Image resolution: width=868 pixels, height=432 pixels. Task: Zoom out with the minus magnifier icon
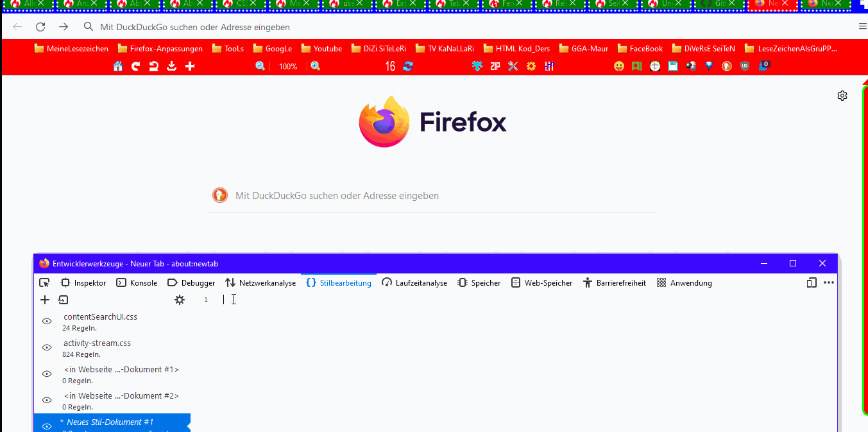tap(260, 66)
